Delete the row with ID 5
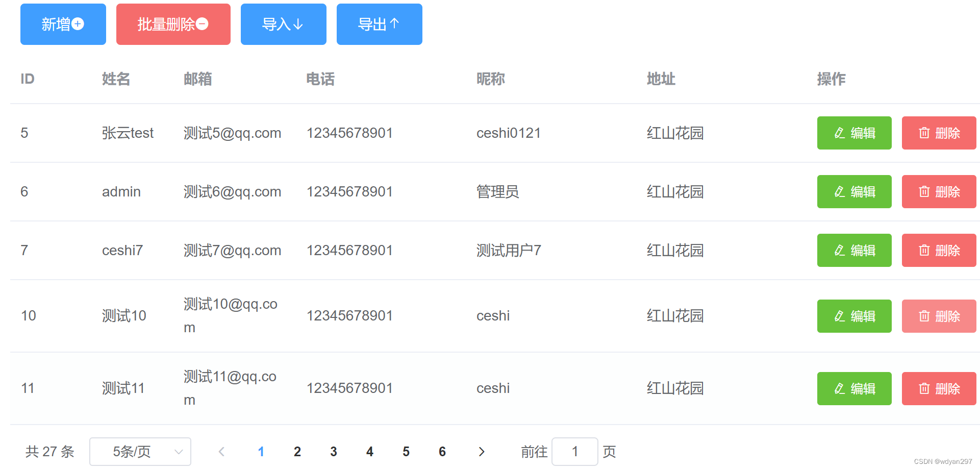 point(939,133)
